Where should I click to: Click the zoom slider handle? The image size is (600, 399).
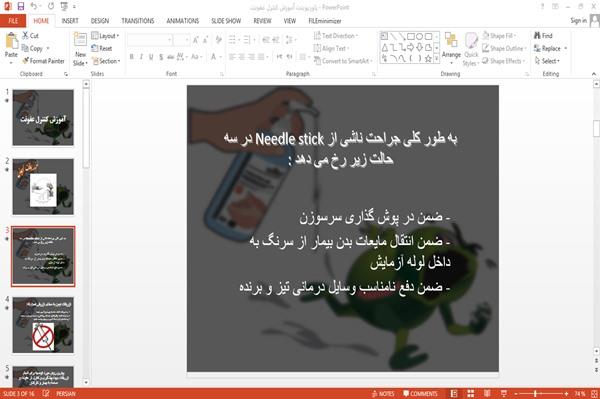536,394
